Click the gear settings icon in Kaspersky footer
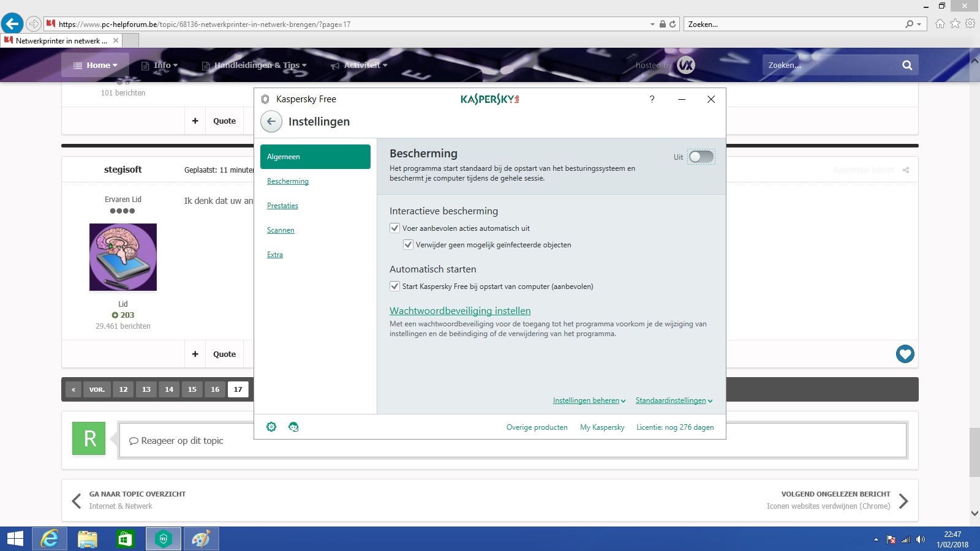Viewport: 980px width, 551px height. [271, 427]
